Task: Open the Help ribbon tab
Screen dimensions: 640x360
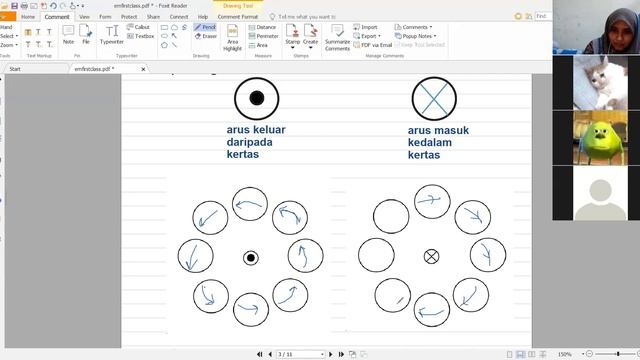Action: [x=203, y=17]
